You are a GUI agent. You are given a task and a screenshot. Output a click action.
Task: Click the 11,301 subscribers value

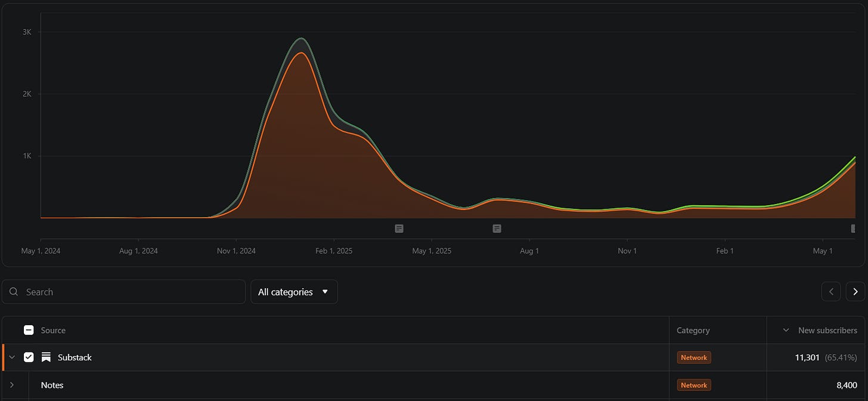(808, 357)
